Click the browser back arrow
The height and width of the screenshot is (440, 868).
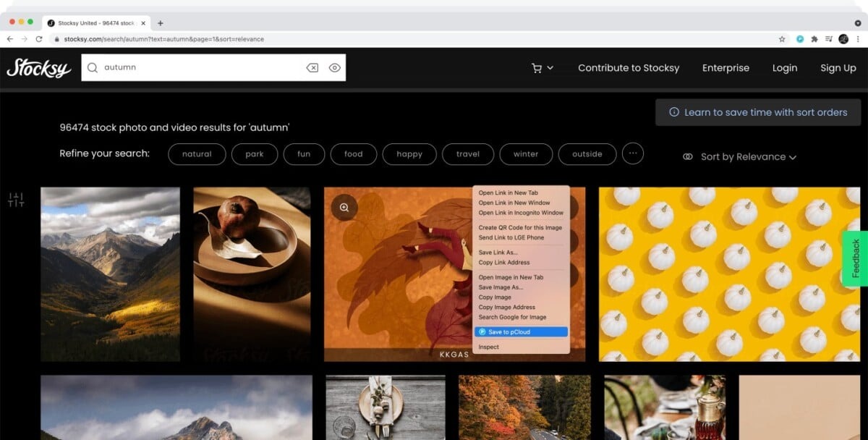click(10, 39)
